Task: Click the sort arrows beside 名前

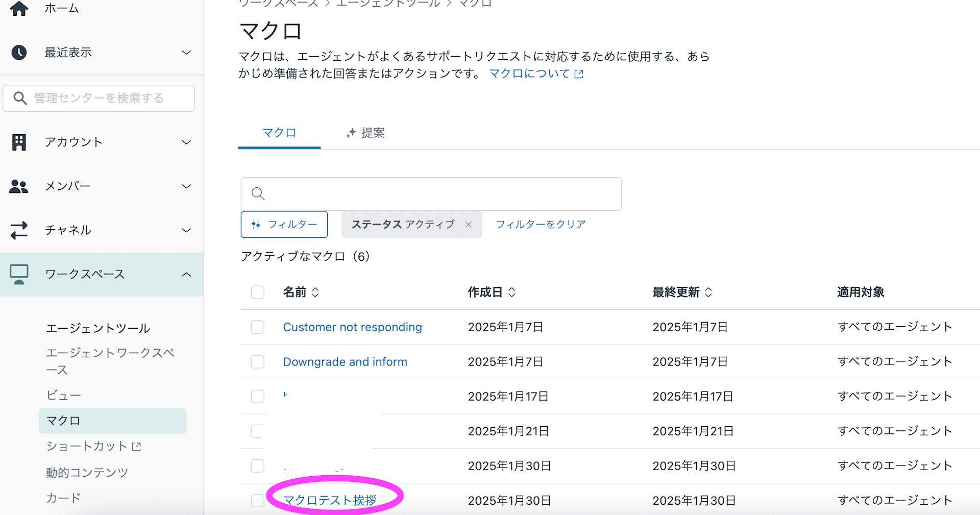Action: (x=315, y=292)
